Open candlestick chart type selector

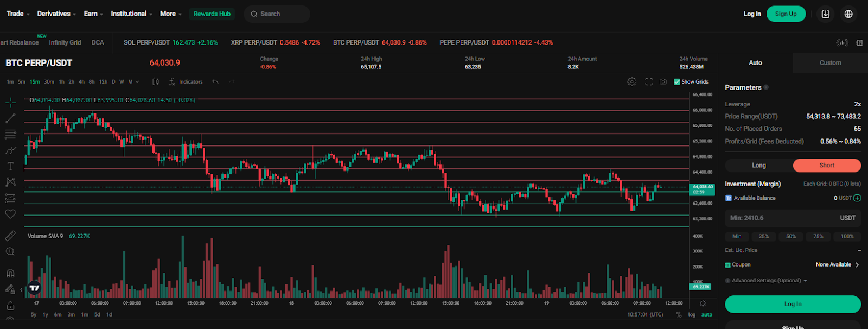156,82
